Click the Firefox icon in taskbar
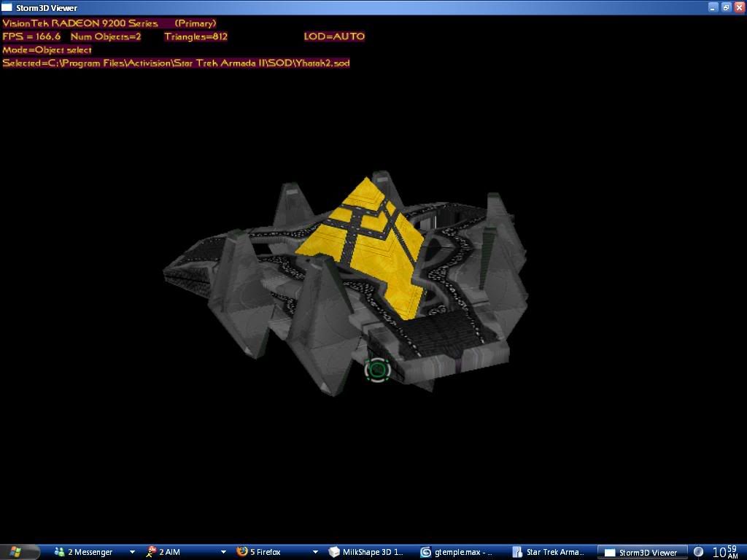 242,551
